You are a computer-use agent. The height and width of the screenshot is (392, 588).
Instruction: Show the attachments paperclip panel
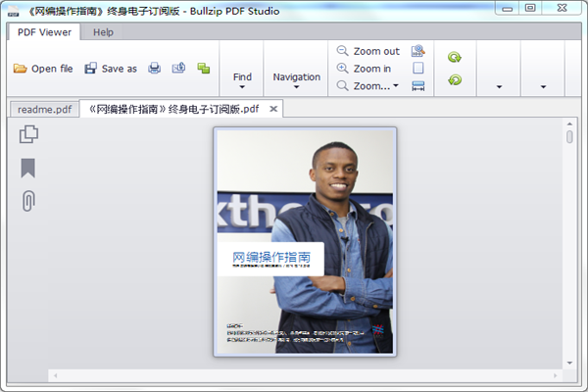click(x=28, y=201)
